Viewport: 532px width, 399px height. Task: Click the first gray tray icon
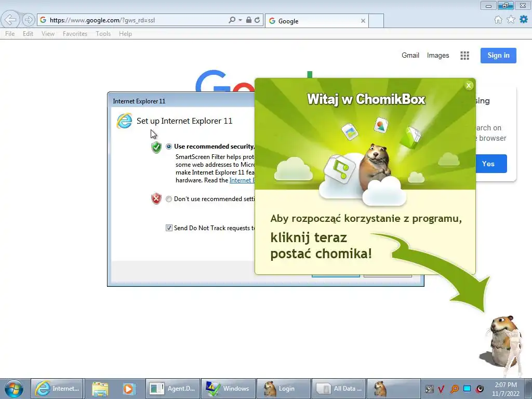coord(430,389)
